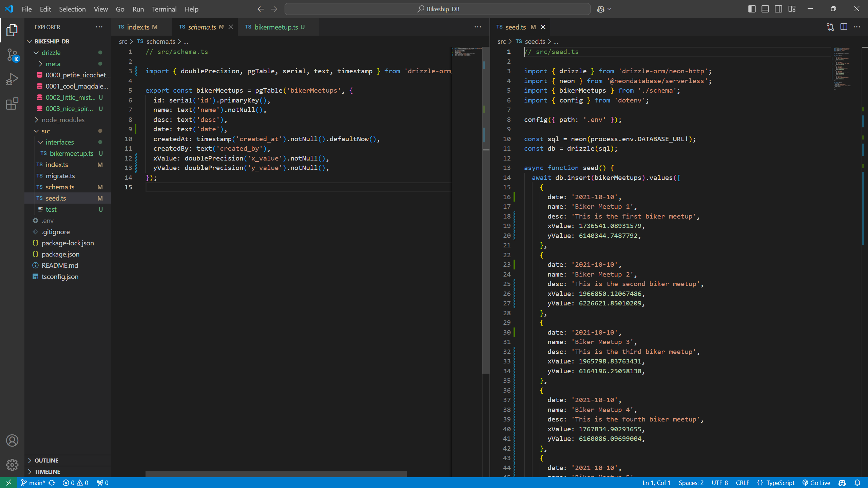Open Source Control view with 10 changes
Viewport: 868px width, 488px height.
[12, 55]
